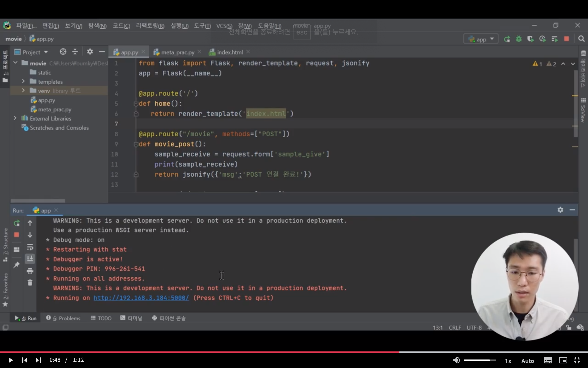The height and width of the screenshot is (368, 588).
Task: Click the Profile icon in top toolbar
Action: (542, 39)
